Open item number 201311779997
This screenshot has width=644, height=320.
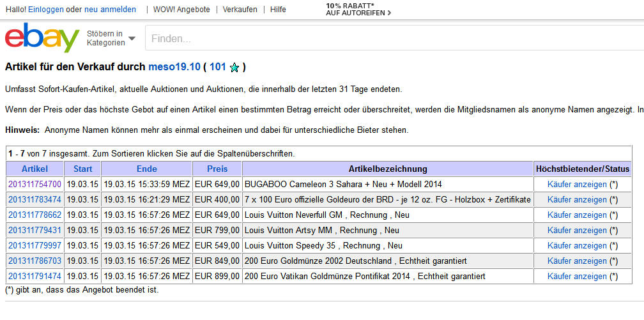35,246
